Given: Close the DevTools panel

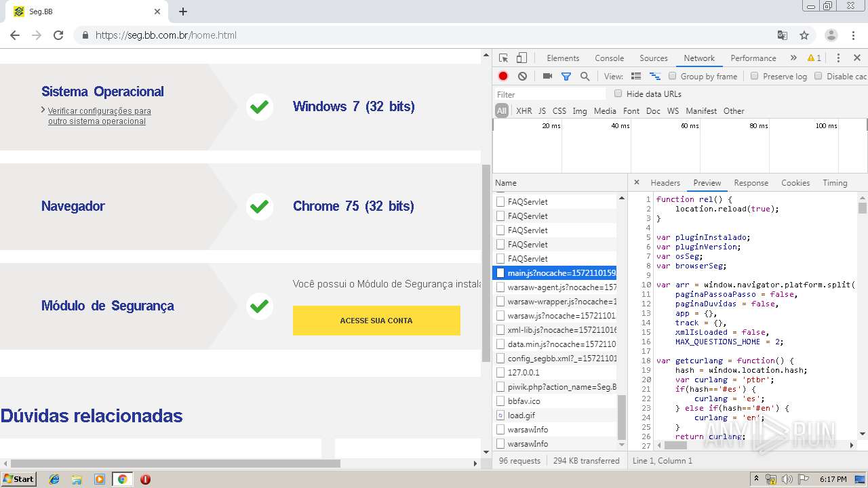Looking at the screenshot, I should click(857, 58).
